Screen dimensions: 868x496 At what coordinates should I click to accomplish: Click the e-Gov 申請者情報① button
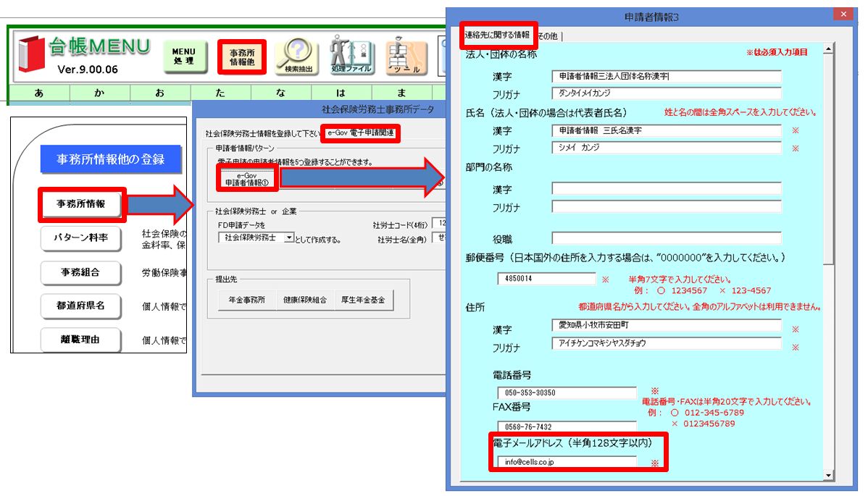tap(246, 179)
